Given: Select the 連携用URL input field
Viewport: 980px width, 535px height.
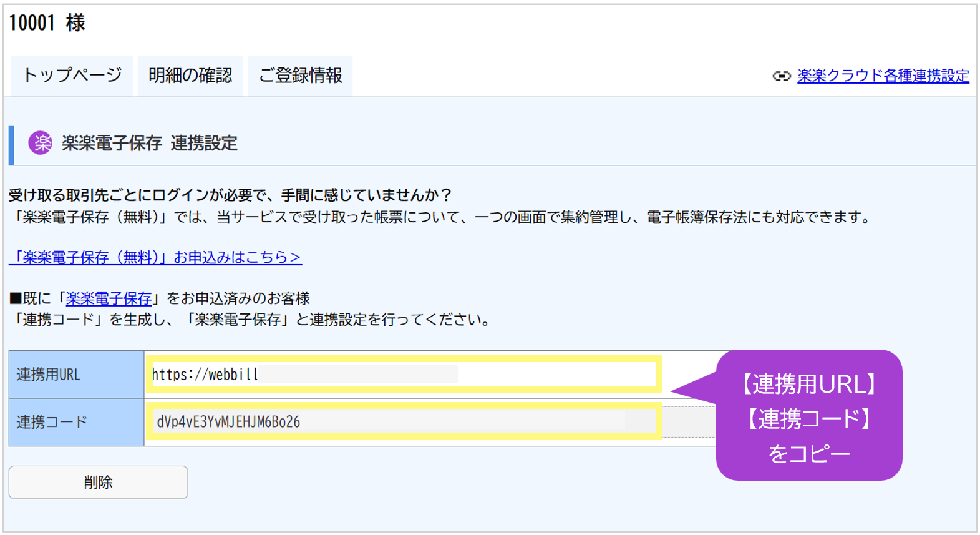Looking at the screenshot, I should 404,375.
